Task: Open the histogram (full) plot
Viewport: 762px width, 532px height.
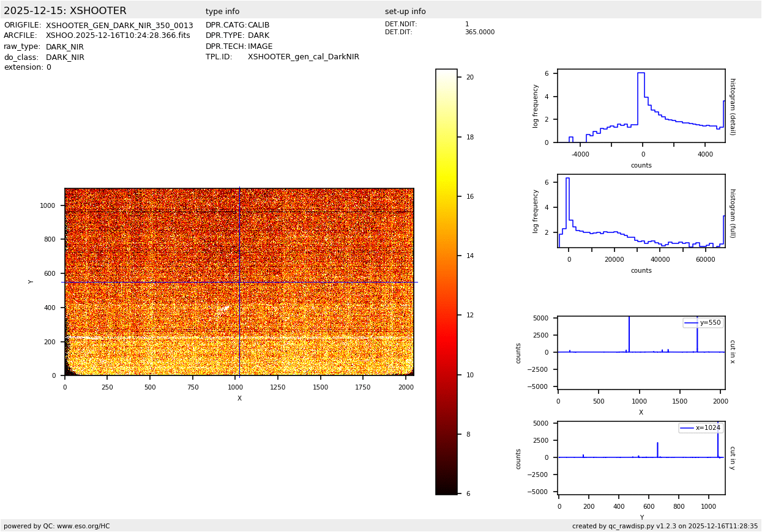Action: point(641,211)
